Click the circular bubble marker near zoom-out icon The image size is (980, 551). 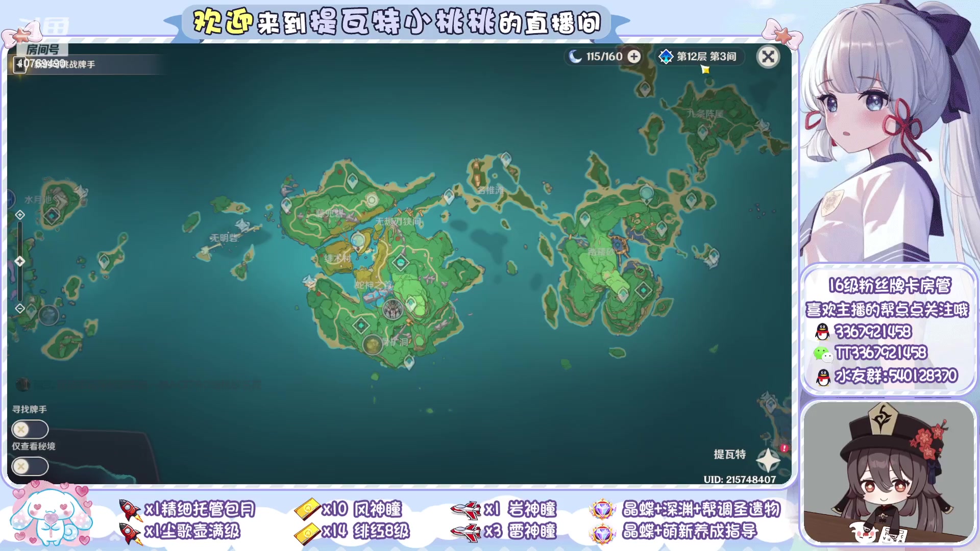coord(48,315)
